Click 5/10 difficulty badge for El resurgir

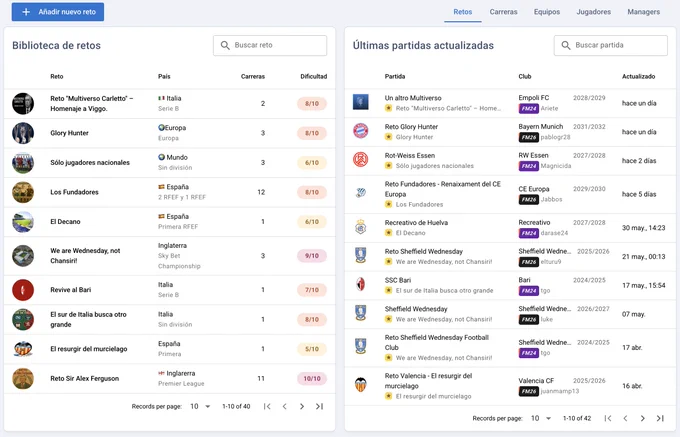pos(312,349)
